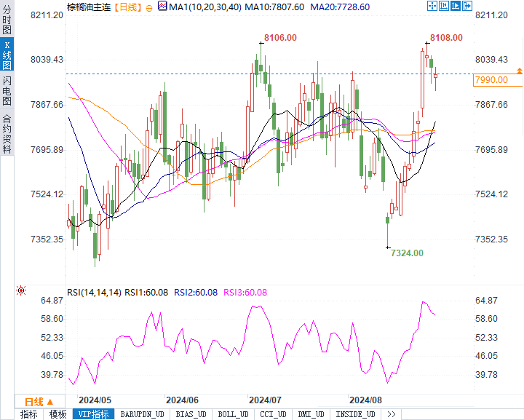Viewport: 524px width, 420px height.
Task: Click the left axis price 7524.12
Action: (x=47, y=194)
